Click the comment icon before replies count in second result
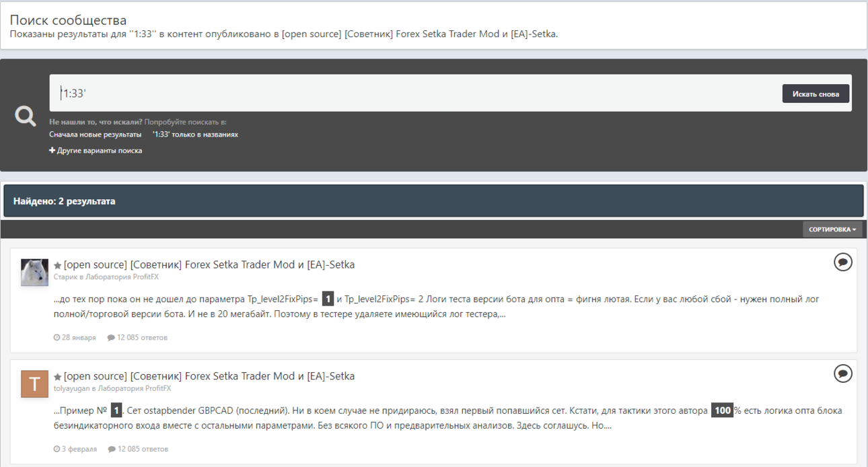This screenshot has width=868, height=467. [112, 449]
